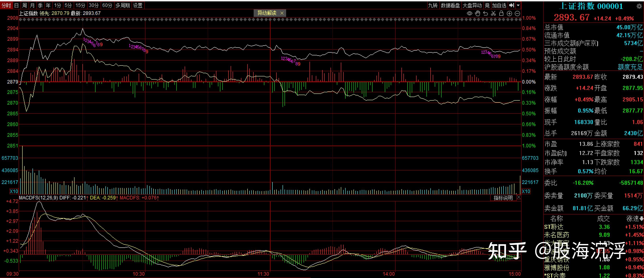Expand the dropdown arrow after 加自选
This screenshot has width=644, height=278.
coord(518,5)
